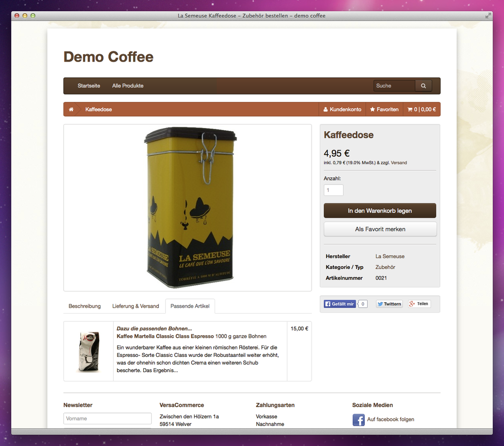The image size is (504, 446).
Task: Click the Newsletter footer heading
Action: coord(78,405)
